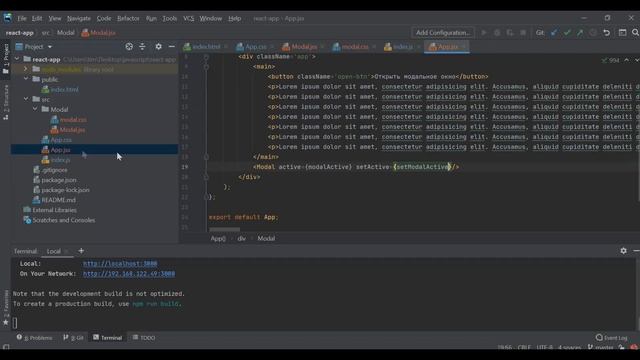Open the Git tool window button
The height and width of the screenshot is (360, 640).
(73, 338)
